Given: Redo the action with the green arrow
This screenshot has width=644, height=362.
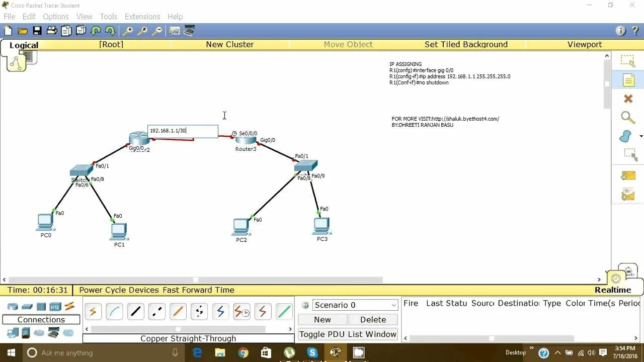Looking at the screenshot, I should (110, 31).
